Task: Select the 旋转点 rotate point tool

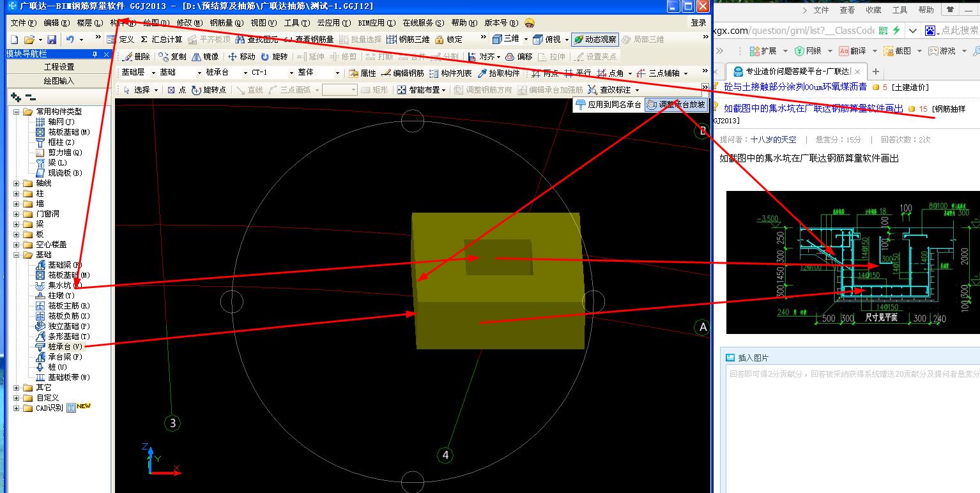Action: coord(208,90)
